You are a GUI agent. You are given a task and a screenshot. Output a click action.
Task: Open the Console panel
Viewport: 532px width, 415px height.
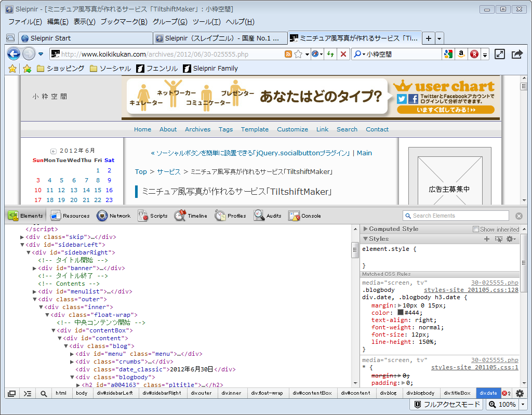pyautogui.click(x=304, y=216)
